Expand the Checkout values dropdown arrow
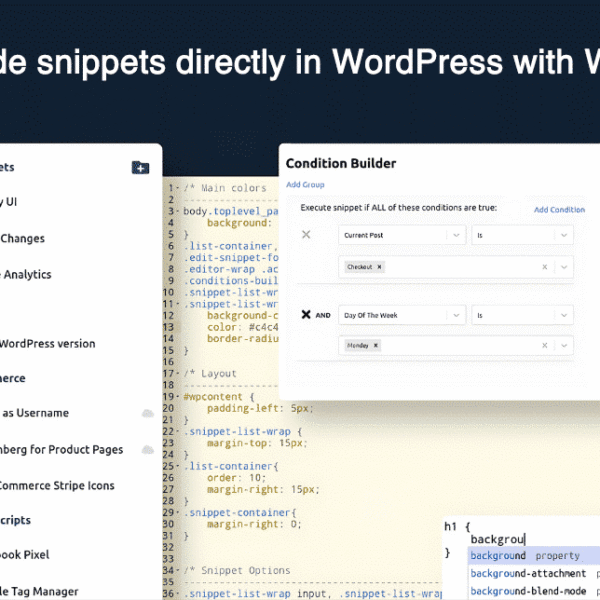The image size is (600, 600). 564,267
